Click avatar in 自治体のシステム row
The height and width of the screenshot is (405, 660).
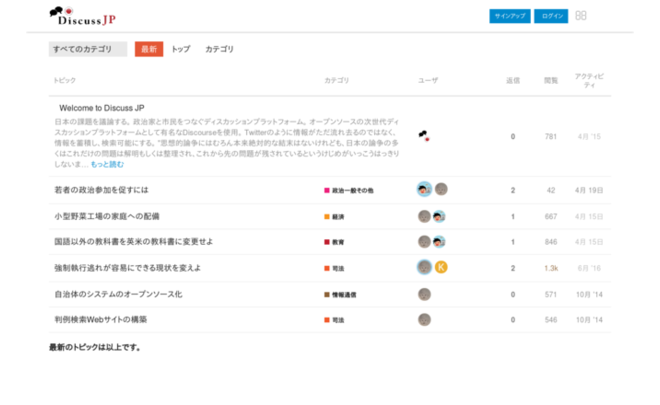(424, 294)
